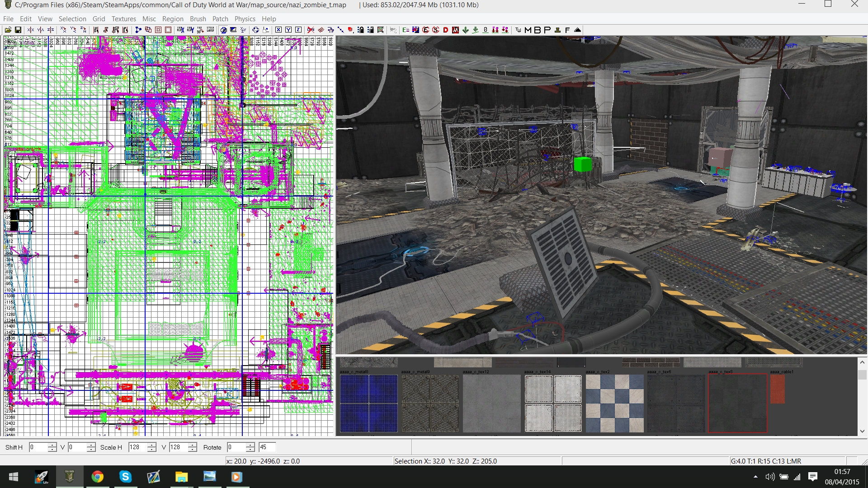Switch to X axis view button
This screenshot has width=868, height=488.
(278, 30)
